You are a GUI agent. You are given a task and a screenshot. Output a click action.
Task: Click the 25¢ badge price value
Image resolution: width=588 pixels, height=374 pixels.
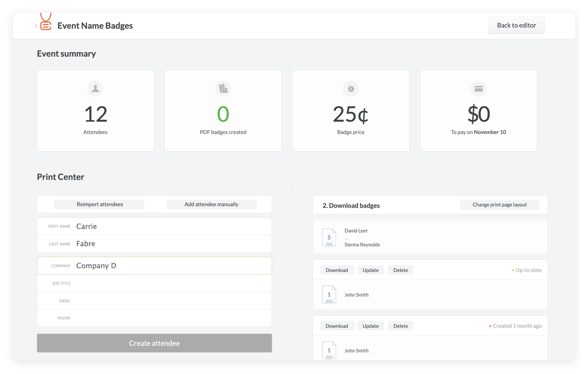[351, 114]
